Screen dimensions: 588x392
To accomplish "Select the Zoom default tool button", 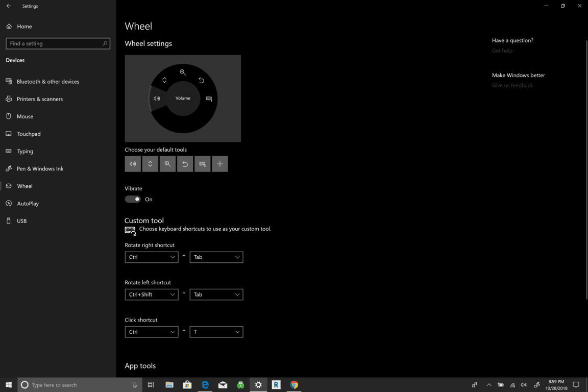I will (x=167, y=164).
